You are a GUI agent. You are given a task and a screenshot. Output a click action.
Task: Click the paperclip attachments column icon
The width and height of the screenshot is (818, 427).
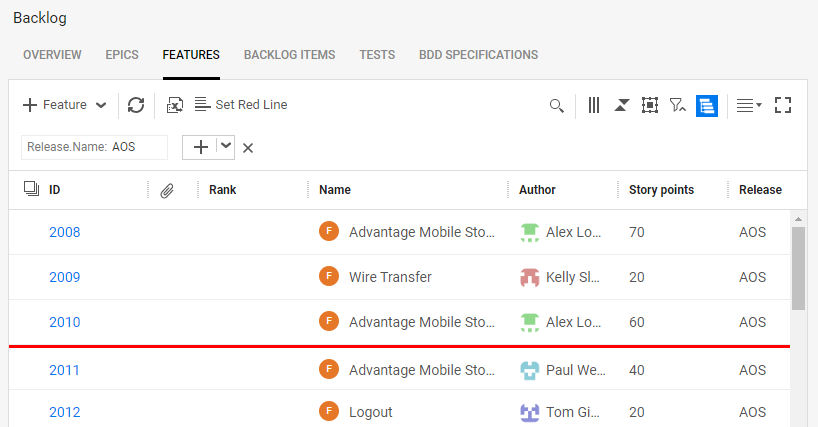click(x=167, y=190)
